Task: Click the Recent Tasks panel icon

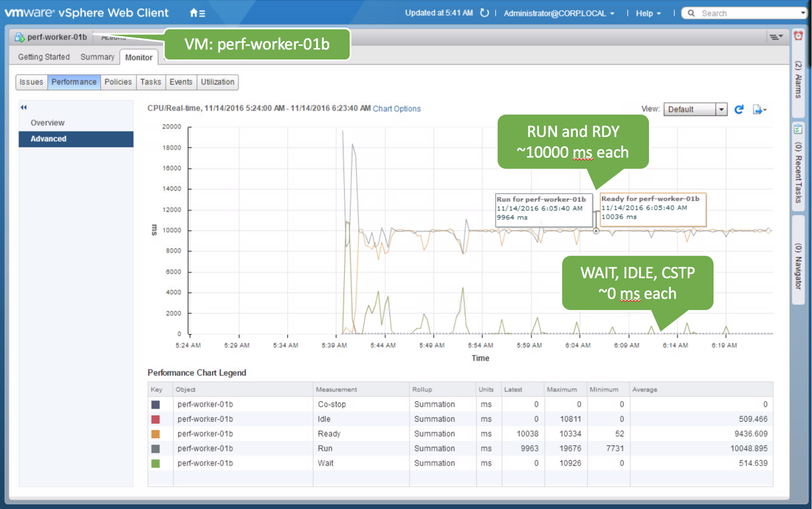Action: coord(798,127)
